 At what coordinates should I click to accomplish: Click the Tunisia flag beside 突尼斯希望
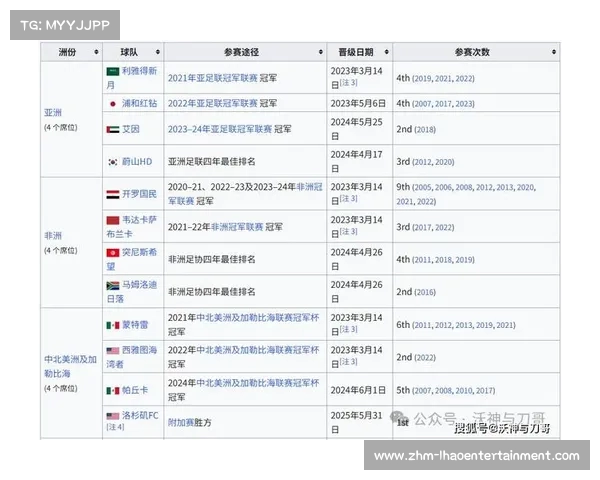pyautogui.click(x=113, y=253)
